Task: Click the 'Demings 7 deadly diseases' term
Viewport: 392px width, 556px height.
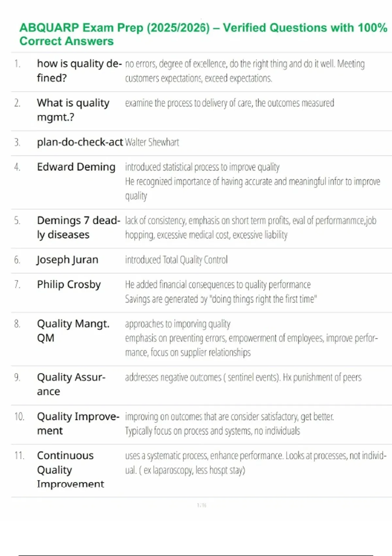Action: pyautogui.click(x=78, y=228)
